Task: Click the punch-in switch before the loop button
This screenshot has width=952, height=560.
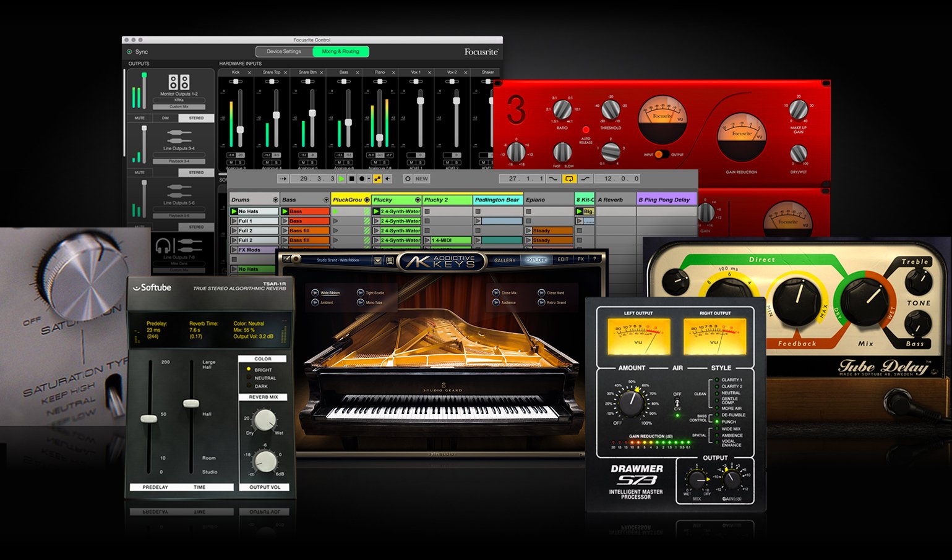Action: [x=553, y=179]
